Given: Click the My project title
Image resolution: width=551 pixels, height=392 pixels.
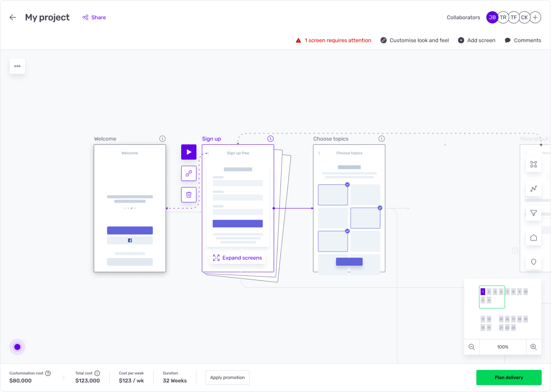Looking at the screenshot, I should (47, 17).
